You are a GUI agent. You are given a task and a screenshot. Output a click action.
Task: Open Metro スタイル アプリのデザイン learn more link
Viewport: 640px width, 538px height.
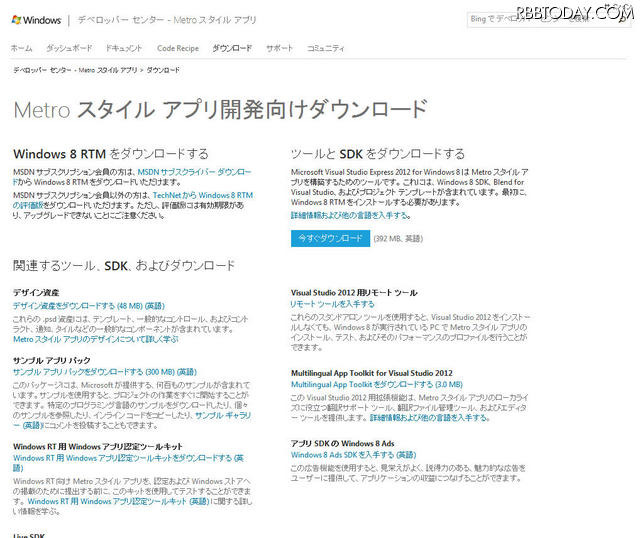coord(96,339)
